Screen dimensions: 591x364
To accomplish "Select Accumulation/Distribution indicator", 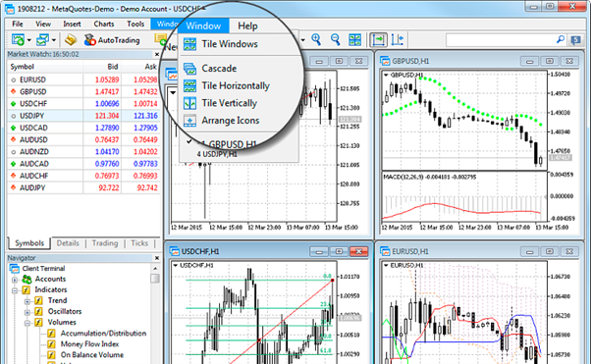I will (103, 334).
